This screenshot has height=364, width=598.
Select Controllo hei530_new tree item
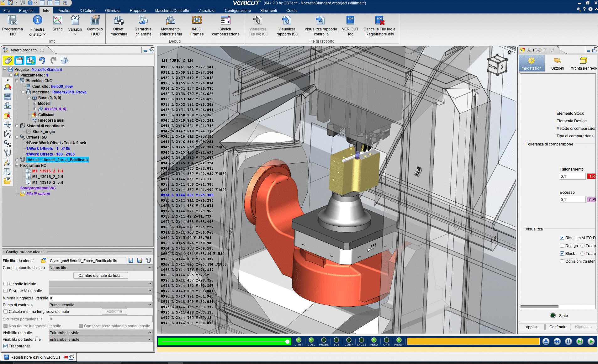(52, 87)
